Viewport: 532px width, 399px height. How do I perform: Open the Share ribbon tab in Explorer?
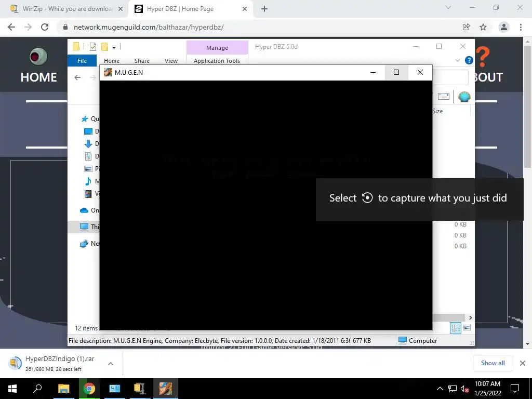pyautogui.click(x=142, y=61)
